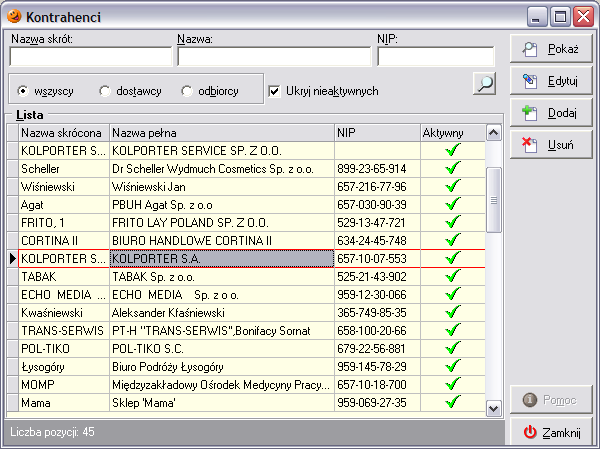This screenshot has width=600, height=449.
Task: Click active checkmark in CORTINA II row
Action: point(453,240)
